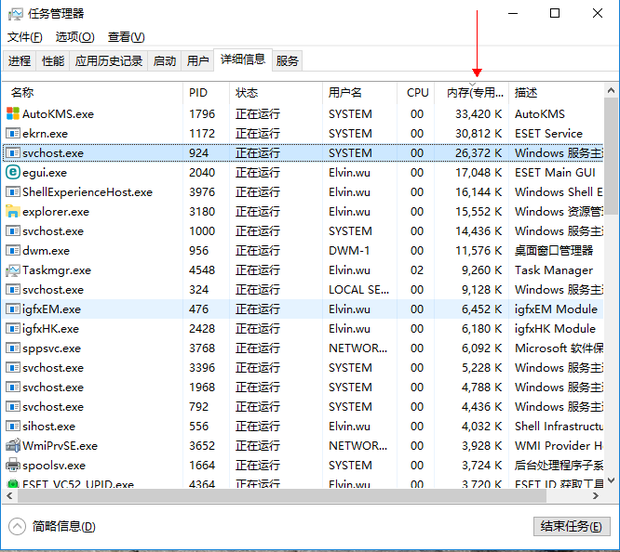Image resolution: width=620 pixels, height=552 pixels.
Task: Click the spoolsv.exe printer icon
Action: (13, 465)
